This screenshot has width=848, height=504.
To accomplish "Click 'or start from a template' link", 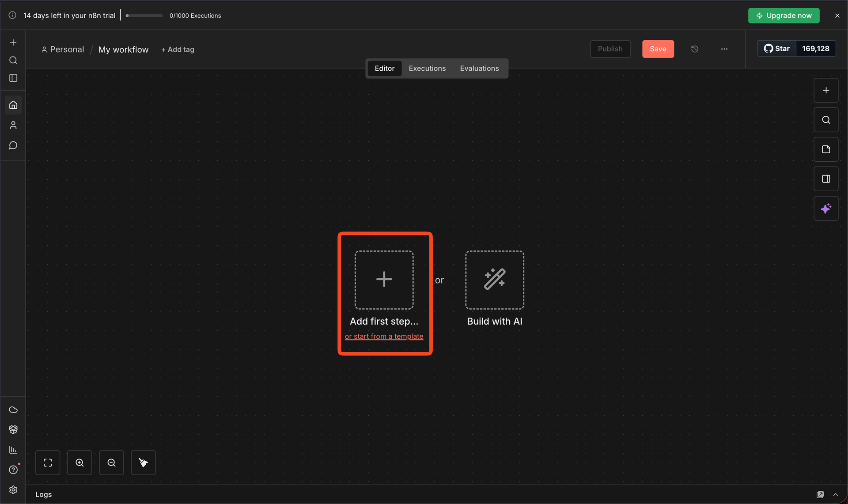I will click(x=384, y=337).
